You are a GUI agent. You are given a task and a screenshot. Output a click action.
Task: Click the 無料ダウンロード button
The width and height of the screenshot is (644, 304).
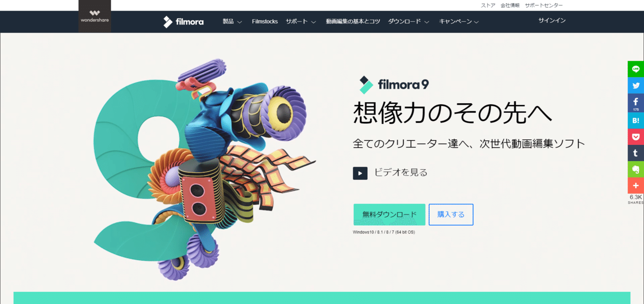tap(389, 214)
